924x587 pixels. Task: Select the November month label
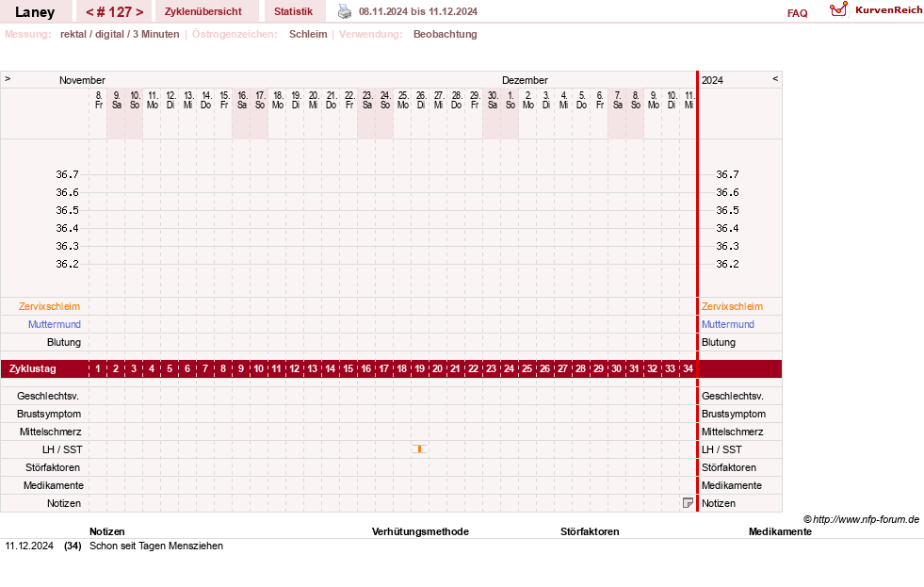tap(82, 80)
